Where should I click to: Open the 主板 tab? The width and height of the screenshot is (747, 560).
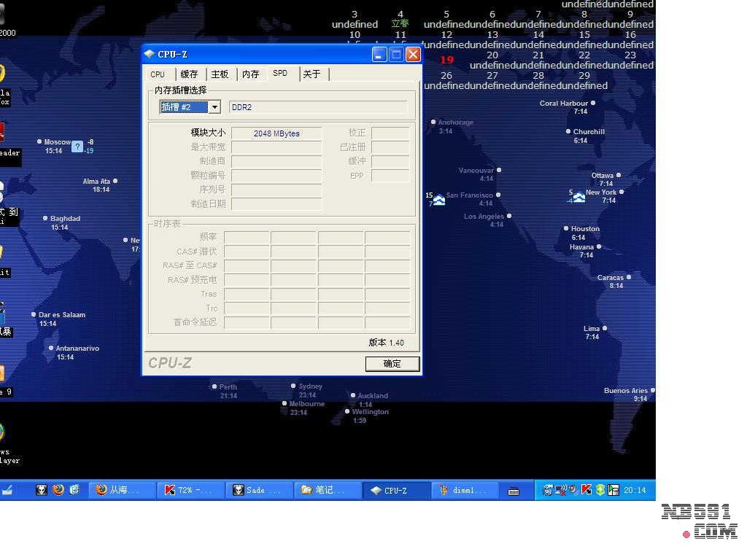[x=220, y=74]
